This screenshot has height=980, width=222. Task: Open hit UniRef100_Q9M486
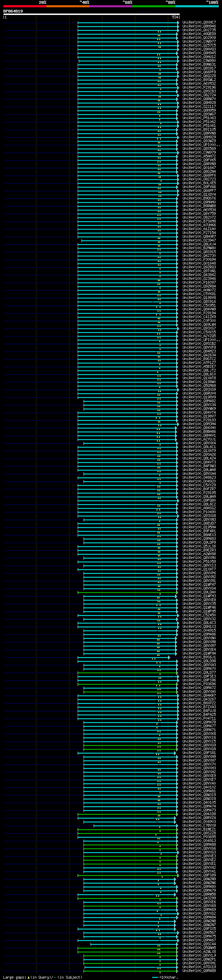tap(199, 634)
